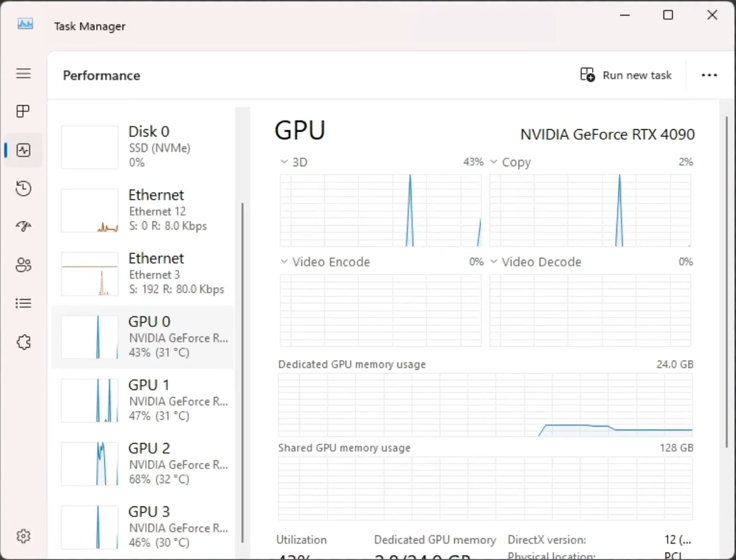Click the Utilization label
Screen dimensions: 736x560
point(301,540)
